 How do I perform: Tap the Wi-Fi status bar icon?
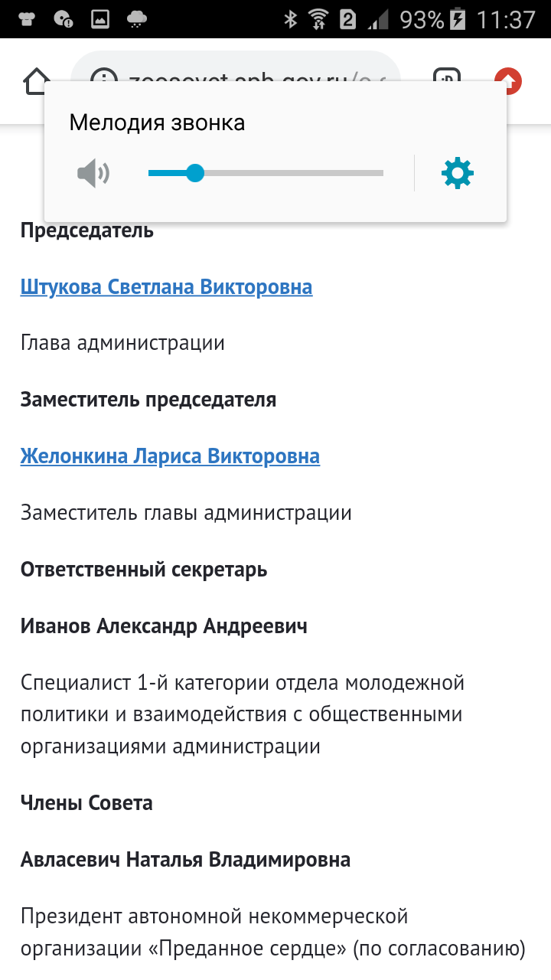[x=319, y=19]
